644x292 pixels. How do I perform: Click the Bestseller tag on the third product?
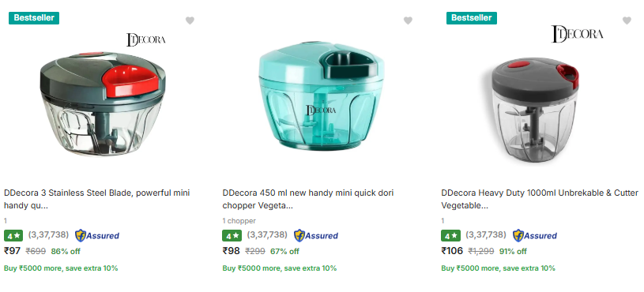point(472,18)
